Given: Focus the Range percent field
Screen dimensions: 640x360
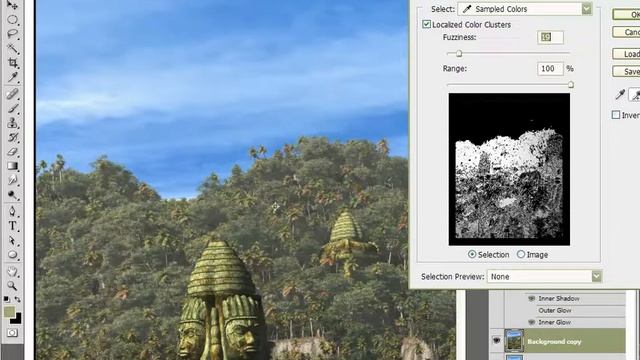Looking at the screenshot, I should [550, 69].
